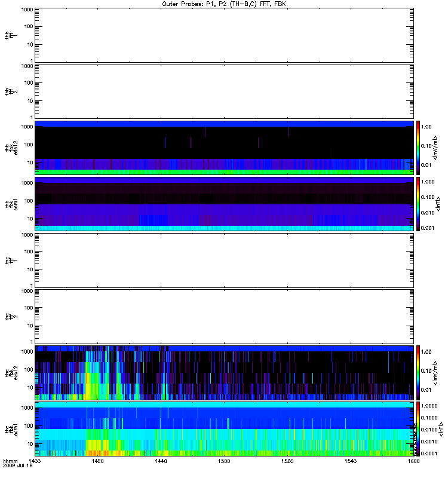Click "1000" on the thb fff 1 y-axis

(27, 10)
